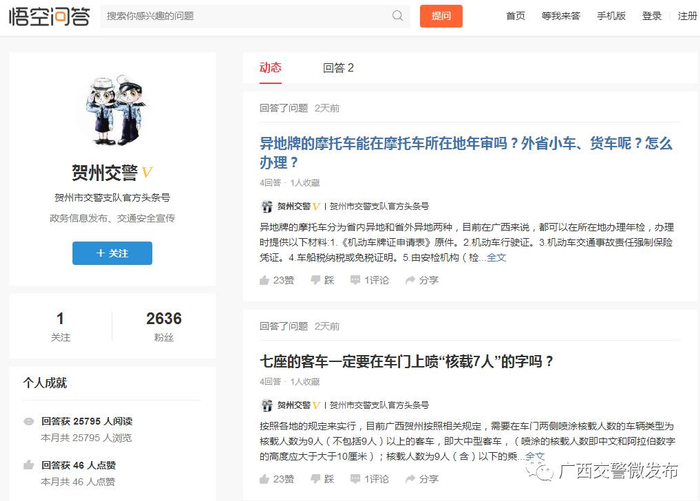
Task: Switch to the 动态 tab
Action: pos(271,68)
